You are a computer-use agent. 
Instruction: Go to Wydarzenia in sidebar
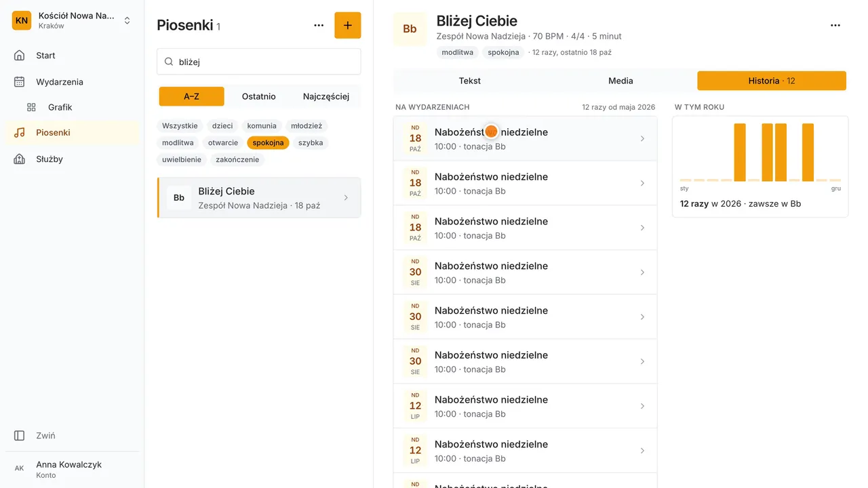pyautogui.click(x=72, y=82)
